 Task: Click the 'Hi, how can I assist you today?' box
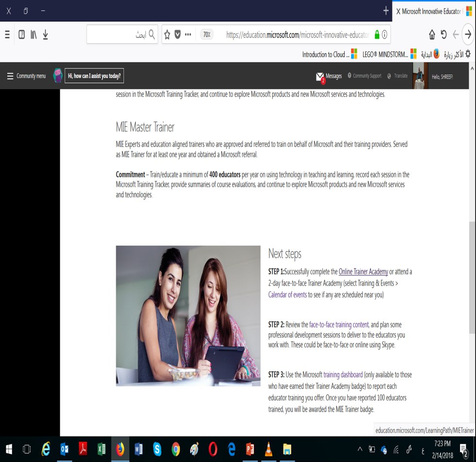(94, 75)
